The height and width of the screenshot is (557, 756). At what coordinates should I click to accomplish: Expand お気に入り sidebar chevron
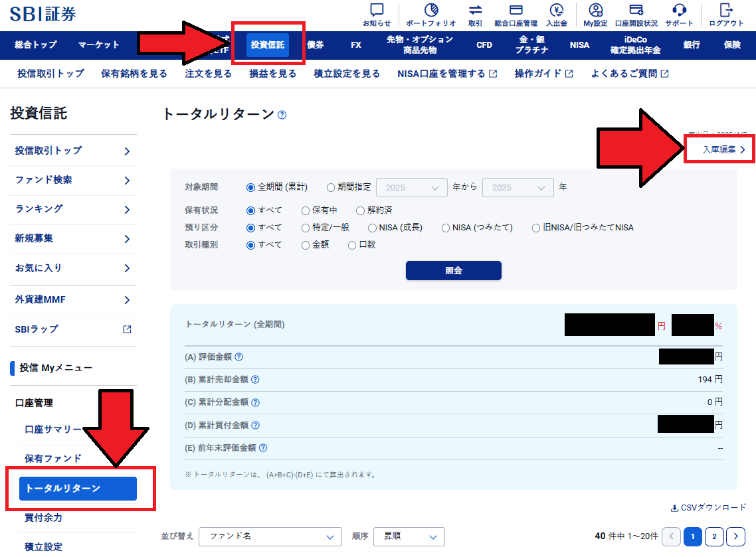click(127, 268)
